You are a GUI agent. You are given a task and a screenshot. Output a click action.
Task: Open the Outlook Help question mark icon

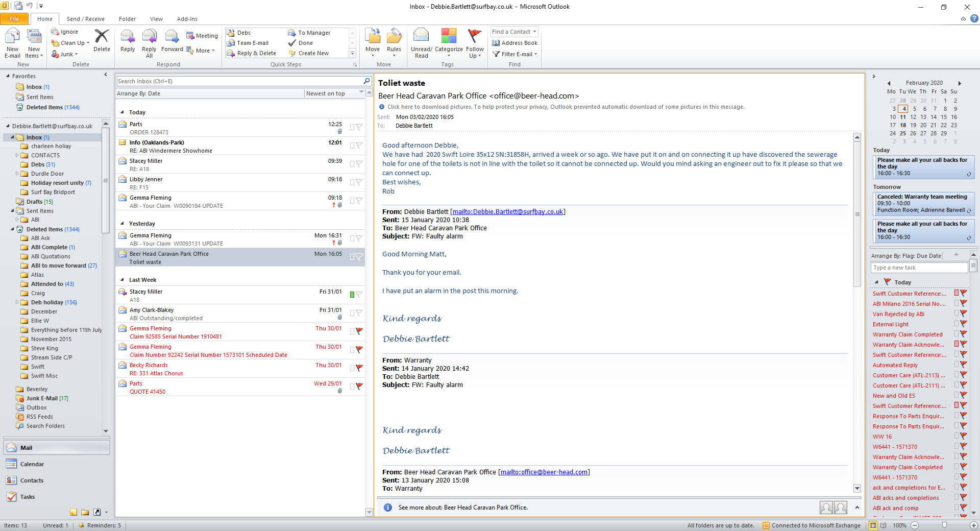(x=974, y=18)
